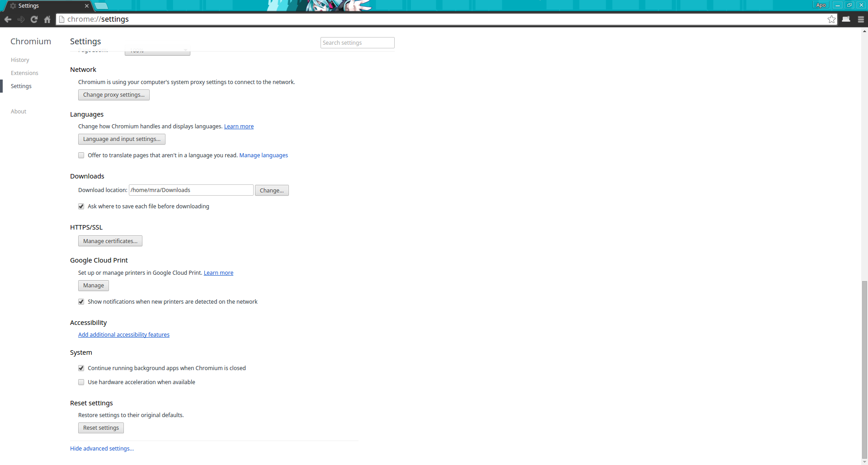This screenshot has width=868, height=465.
Task: Click the Apo user profile button
Action: [821, 5]
